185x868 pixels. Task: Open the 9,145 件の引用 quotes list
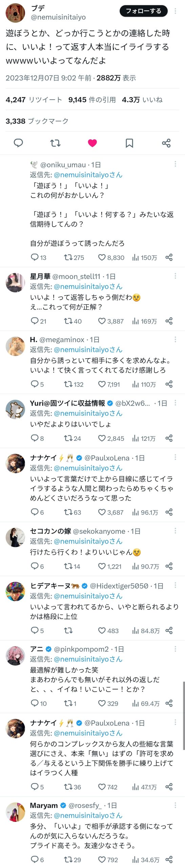point(92,100)
